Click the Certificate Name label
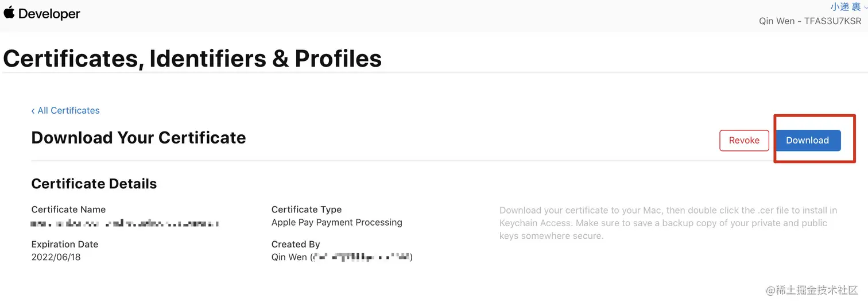This screenshot has width=868, height=306. 68,210
